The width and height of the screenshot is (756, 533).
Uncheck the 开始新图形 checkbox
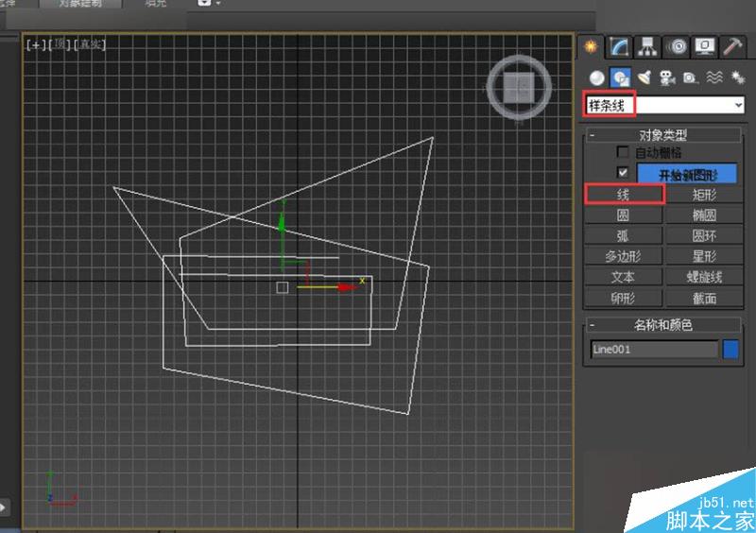pos(623,172)
